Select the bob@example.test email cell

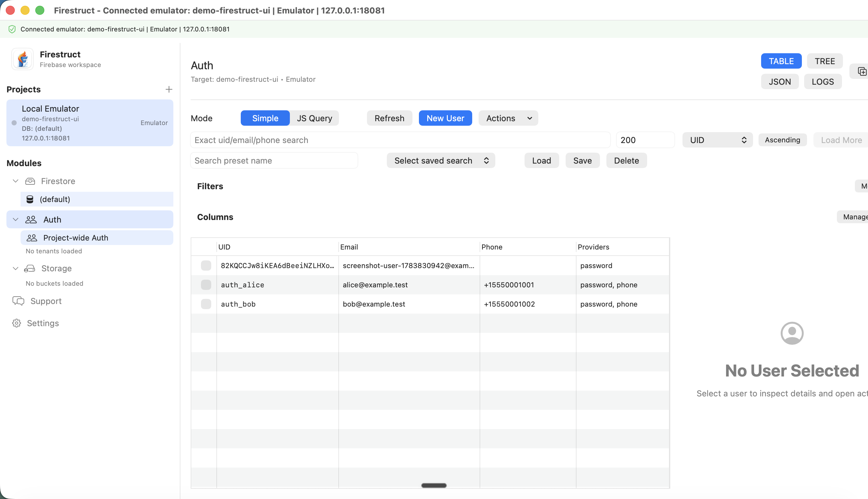pos(409,304)
